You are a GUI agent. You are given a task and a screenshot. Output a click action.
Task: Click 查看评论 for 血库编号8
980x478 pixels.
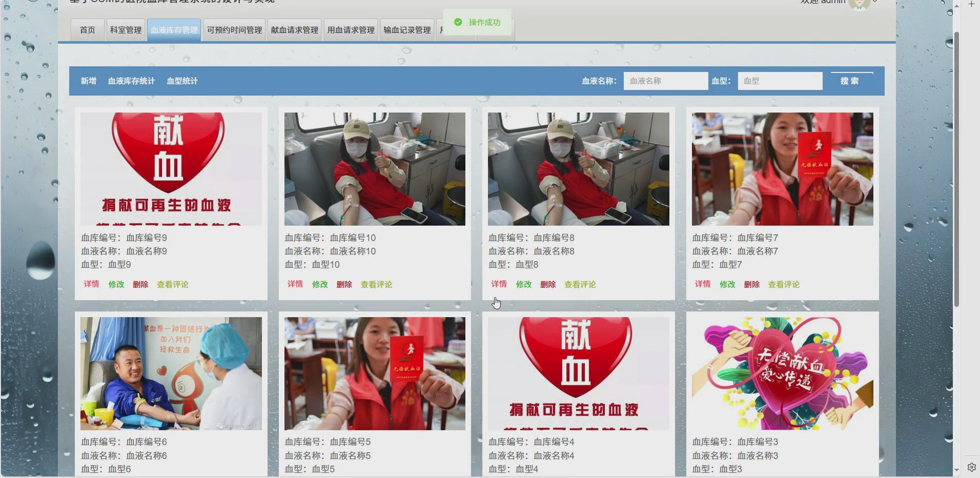click(580, 284)
